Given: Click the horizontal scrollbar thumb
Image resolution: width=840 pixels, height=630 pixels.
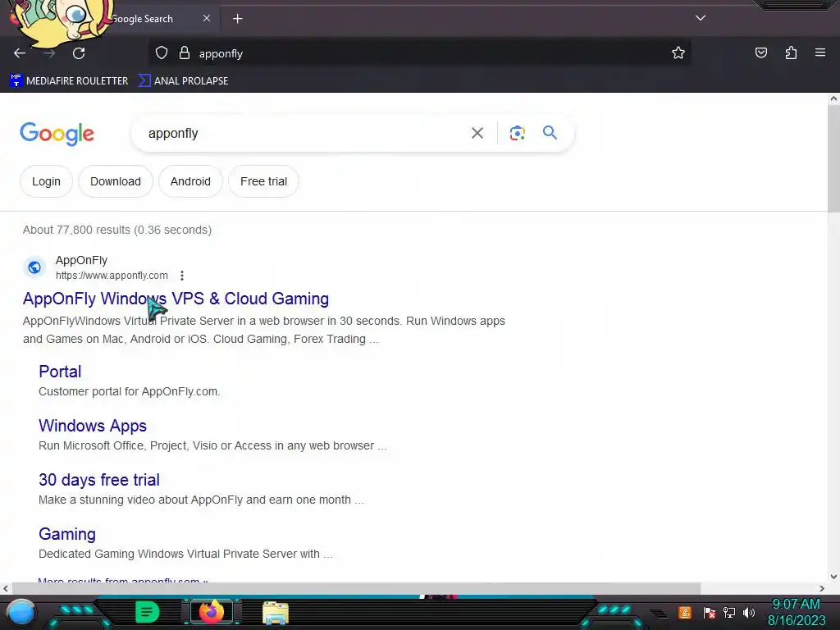Looking at the screenshot, I should point(356,588).
